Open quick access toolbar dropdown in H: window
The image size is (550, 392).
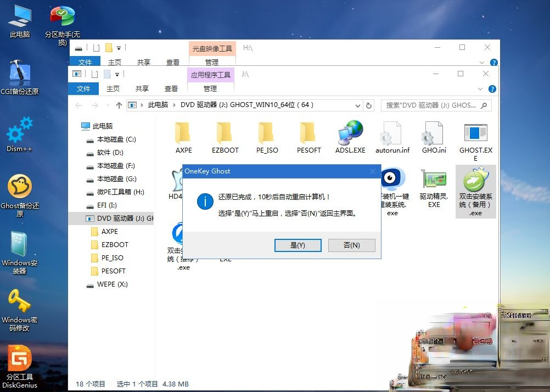pos(119,48)
